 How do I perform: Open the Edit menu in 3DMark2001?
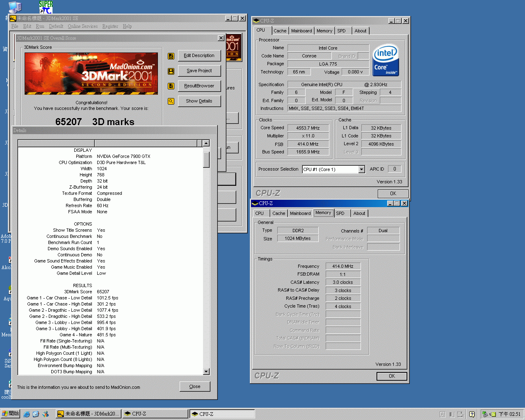click(27, 26)
